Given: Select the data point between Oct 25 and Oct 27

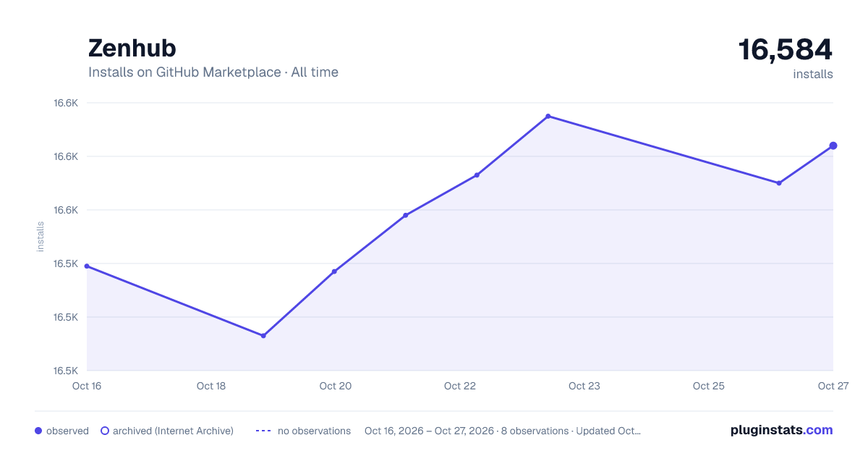Looking at the screenshot, I should click(779, 183).
